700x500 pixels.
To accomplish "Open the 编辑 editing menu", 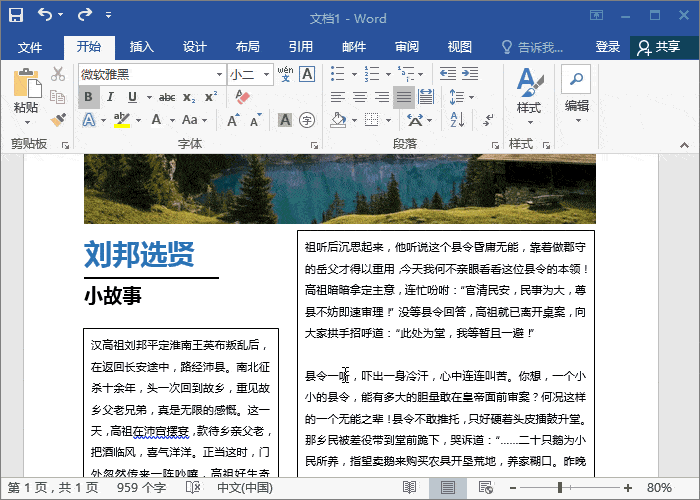I will coord(577,95).
